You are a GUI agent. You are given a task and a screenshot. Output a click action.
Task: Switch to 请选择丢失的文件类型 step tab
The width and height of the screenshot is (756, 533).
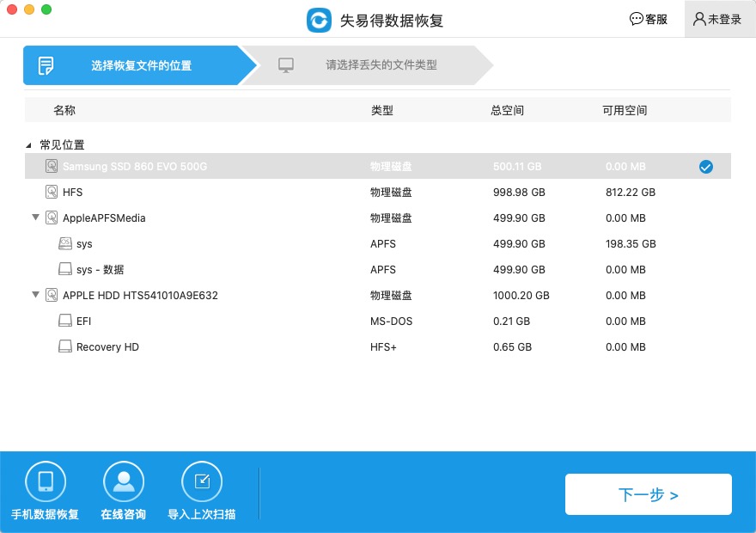click(x=368, y=65)
